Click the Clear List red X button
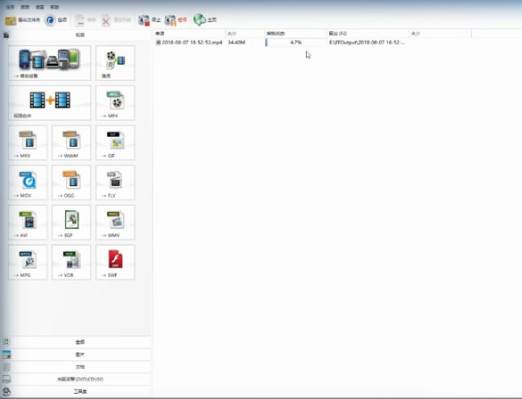Image resolution: width=522 pixels, height=399 pixels. coord(116,20)
